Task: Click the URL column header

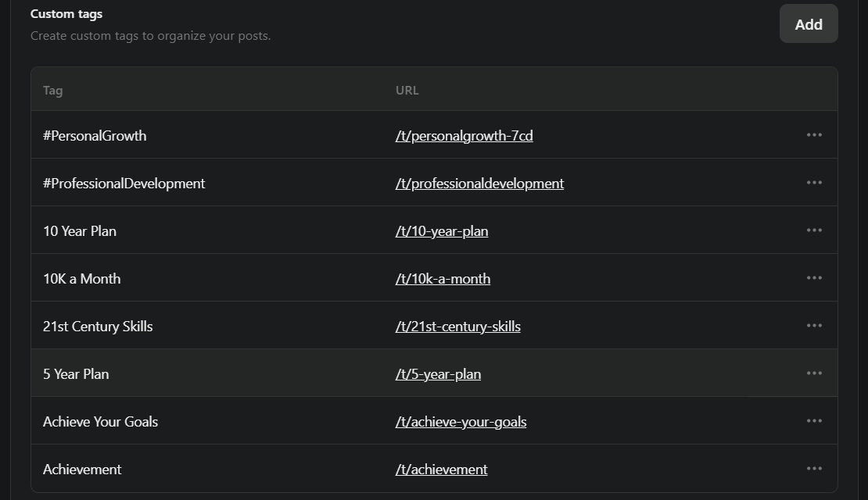Action: tap(407, 90)
